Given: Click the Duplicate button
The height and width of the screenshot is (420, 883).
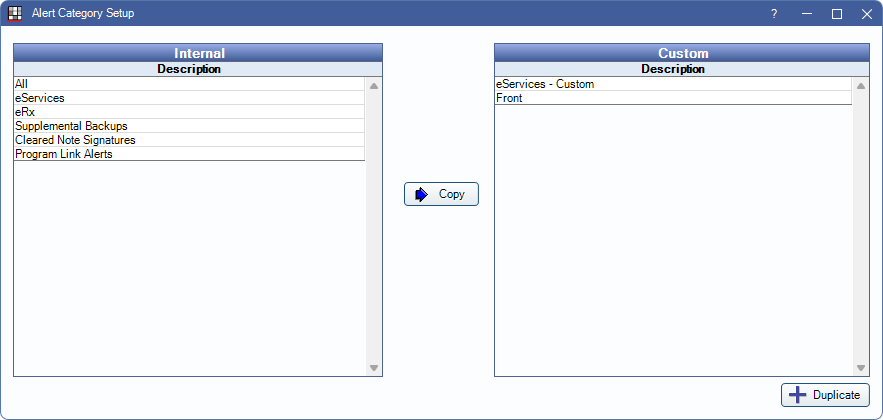Looking at the screenshot, I should coord(825,395).
